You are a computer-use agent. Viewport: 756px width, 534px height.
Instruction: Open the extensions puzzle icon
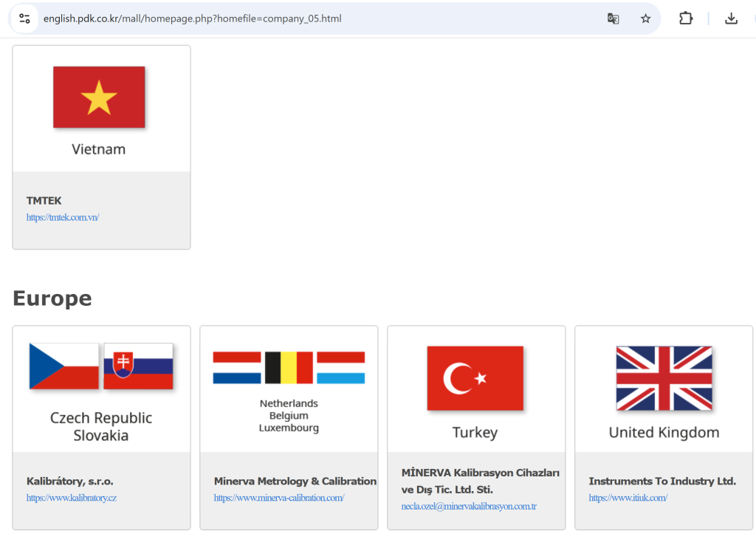coord(686,18)
